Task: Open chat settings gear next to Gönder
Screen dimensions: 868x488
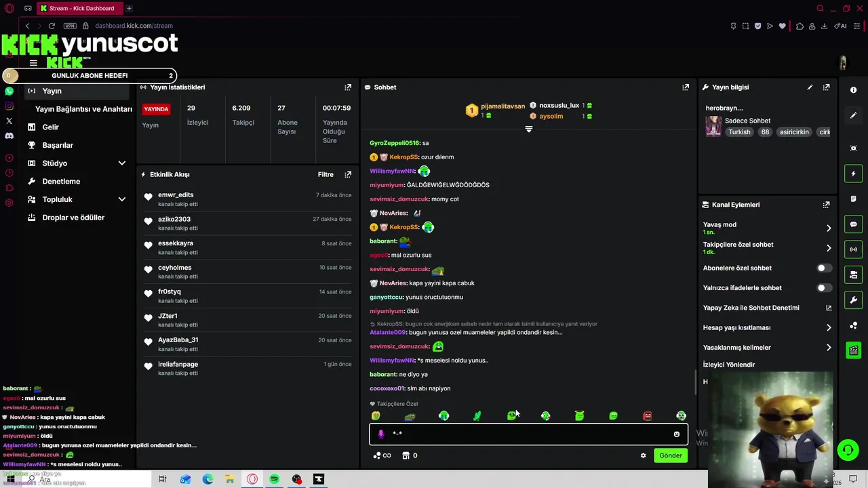Action: pyautogui.click(x=643, y=455)
